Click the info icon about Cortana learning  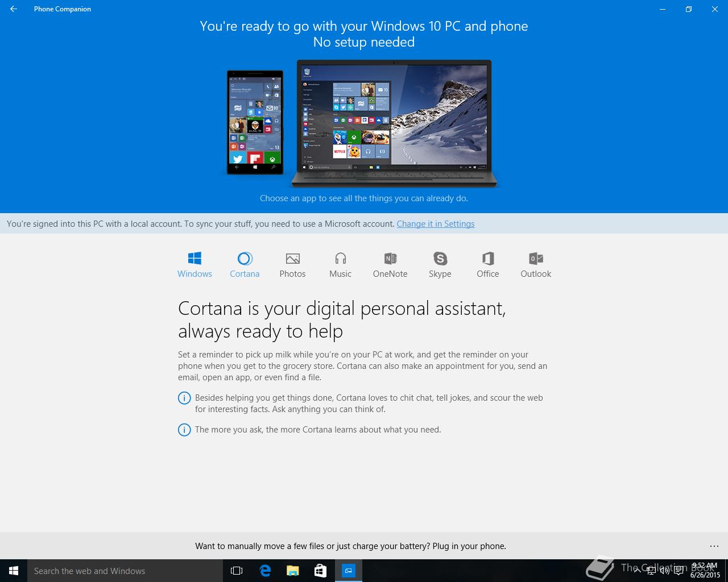[184, 430]
